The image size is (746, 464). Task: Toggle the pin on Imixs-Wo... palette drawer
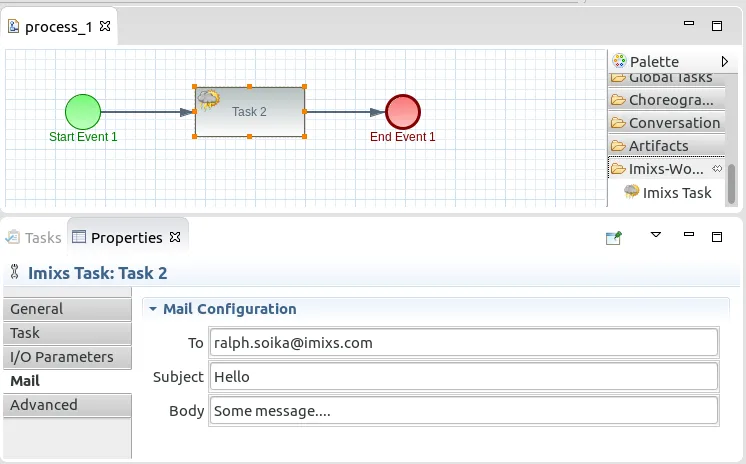click(717, 168)
